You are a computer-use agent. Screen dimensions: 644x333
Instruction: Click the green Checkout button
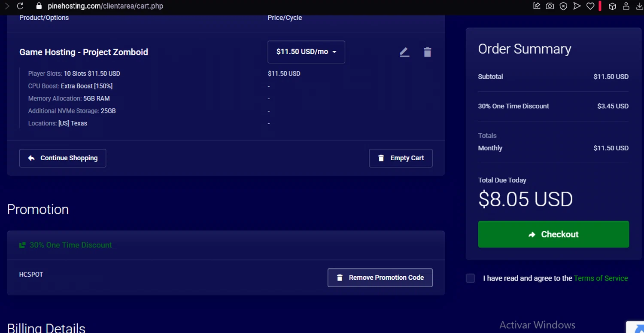(553, 234)
